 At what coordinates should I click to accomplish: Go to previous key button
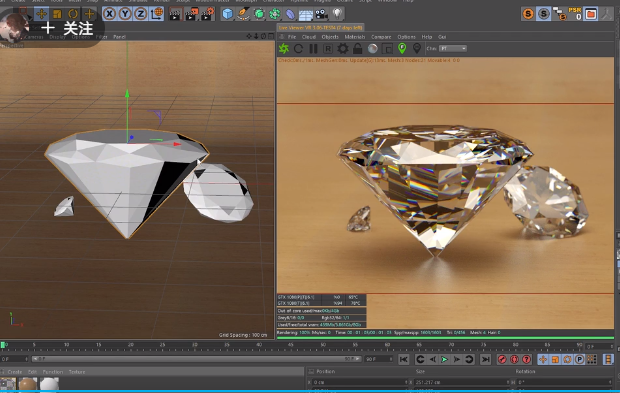click(x=420, y=359)
